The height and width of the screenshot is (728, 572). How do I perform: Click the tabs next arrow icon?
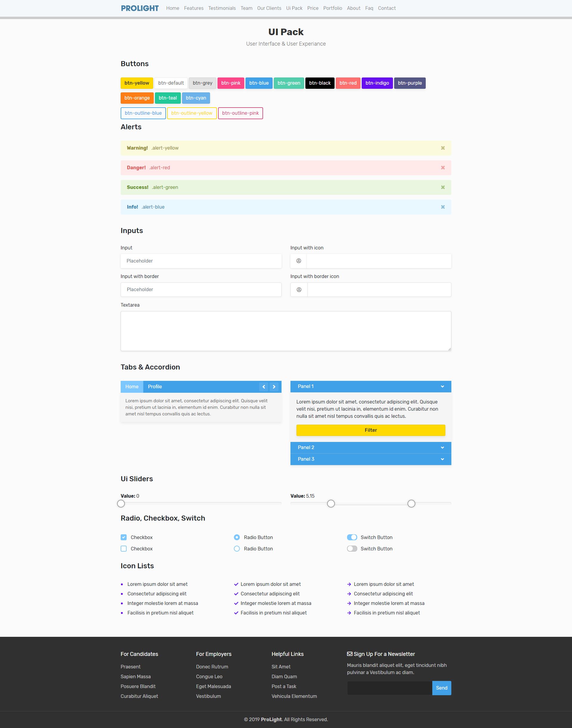coord(274,386)
